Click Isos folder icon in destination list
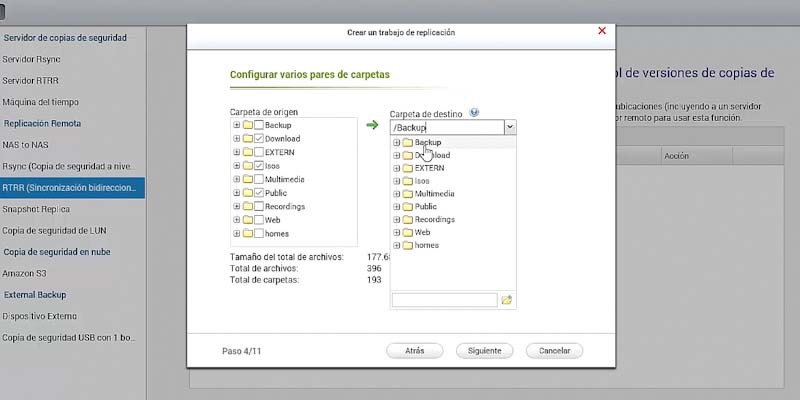This screenshot has height=400, width=800. coord(408,181)
